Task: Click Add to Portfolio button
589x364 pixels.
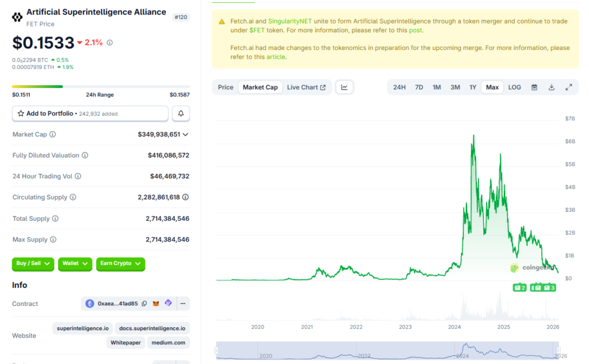Action: [90, 114]
